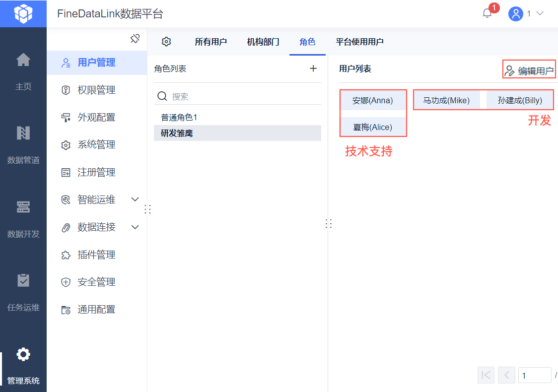Click the 安全管理 shield-plus icon
This screenshot has width=558, height=392.
pos(66,282)
